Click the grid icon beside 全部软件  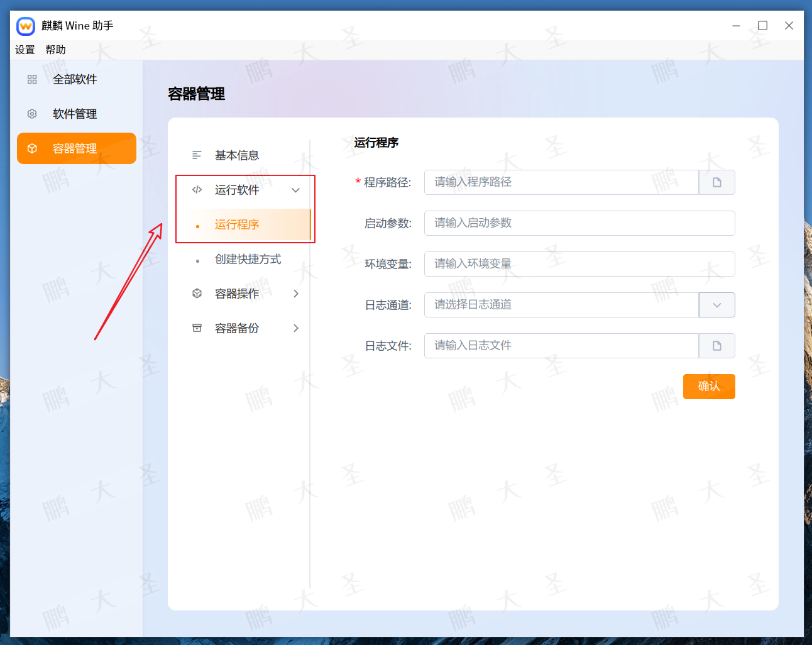pos(32,79)
